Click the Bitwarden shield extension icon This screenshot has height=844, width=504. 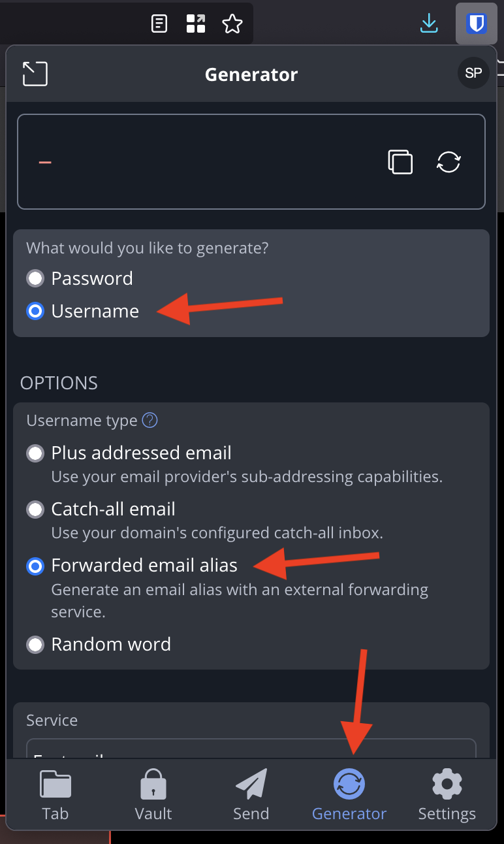coord(477,24)
